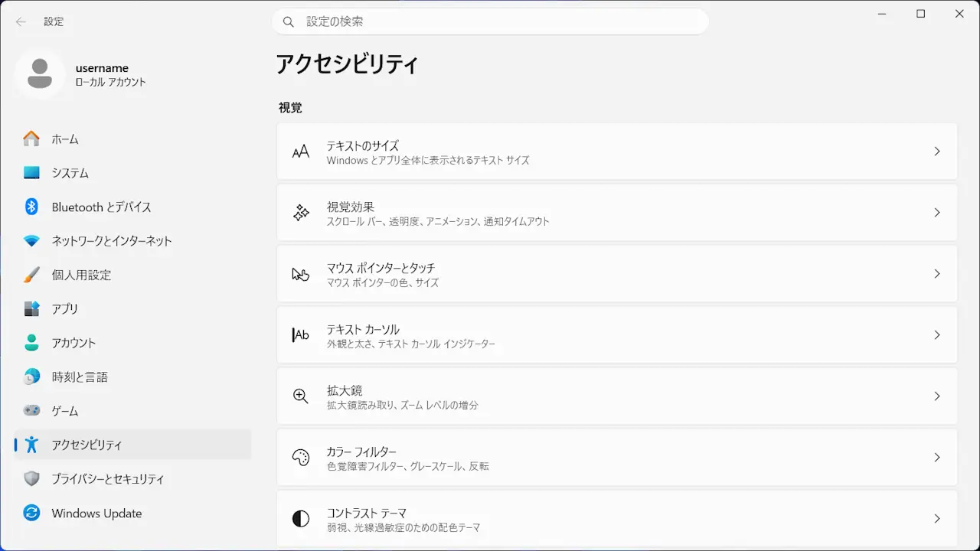Click the カラー フィルター palette icon
Viewport: 980px width, 551px height.
point(301,458)
